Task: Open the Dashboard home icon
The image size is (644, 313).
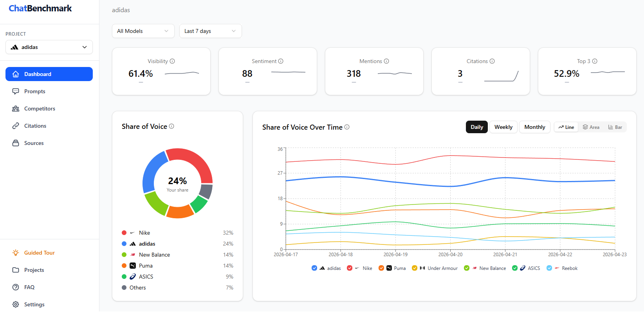Action: click(x=16, y=74)
